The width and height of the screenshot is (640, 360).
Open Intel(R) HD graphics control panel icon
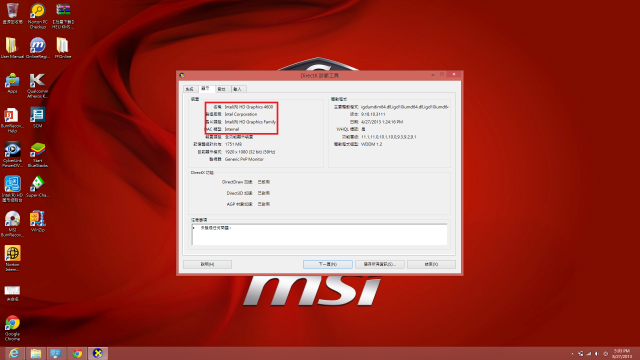[x=12, y=189]
